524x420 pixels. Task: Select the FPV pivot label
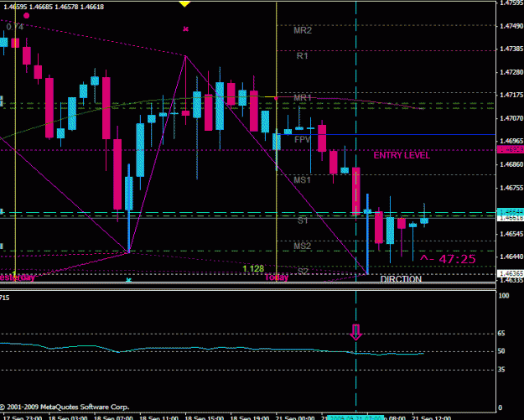[303, 139]
